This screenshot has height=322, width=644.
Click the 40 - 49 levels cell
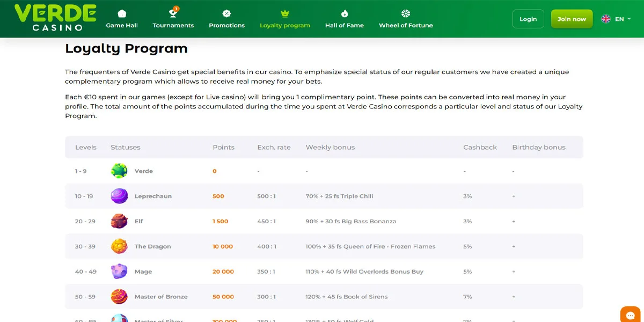coord(86,272)
